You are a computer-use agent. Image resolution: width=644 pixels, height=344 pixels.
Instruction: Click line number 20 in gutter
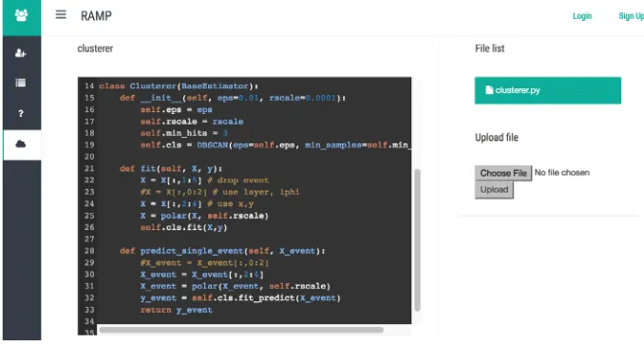(x=89, y=157)
